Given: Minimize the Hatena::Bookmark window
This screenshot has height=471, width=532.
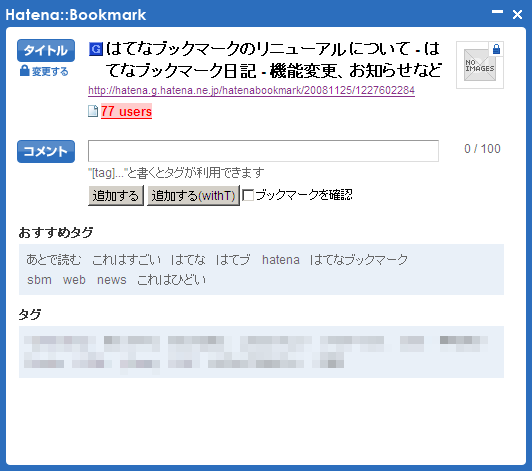Looking at the screenshot, I should (x=497, y=12).
